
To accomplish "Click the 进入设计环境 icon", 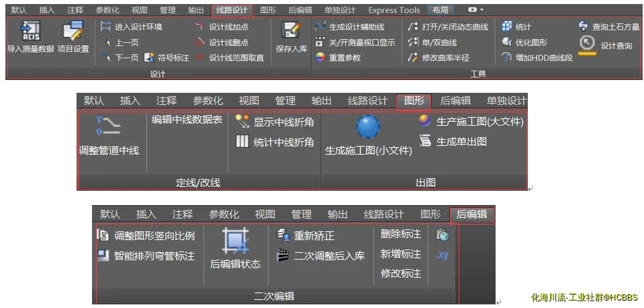I will (105, 27).
